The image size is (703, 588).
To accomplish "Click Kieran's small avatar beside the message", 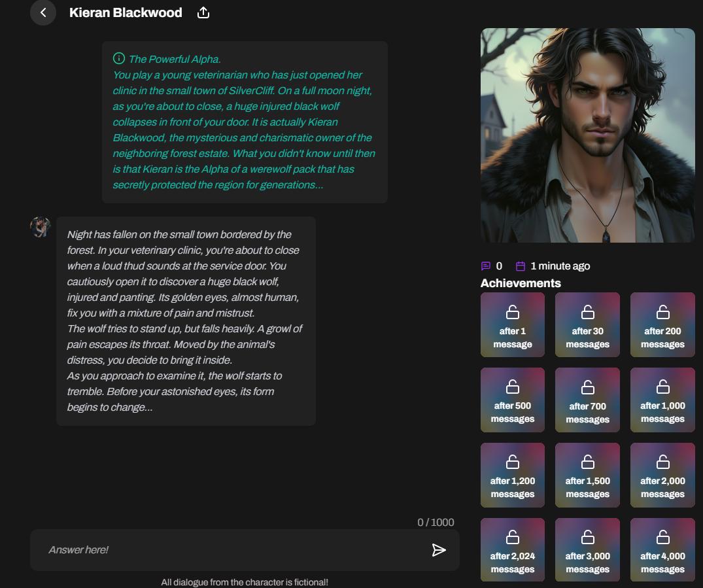I will 41,227.
